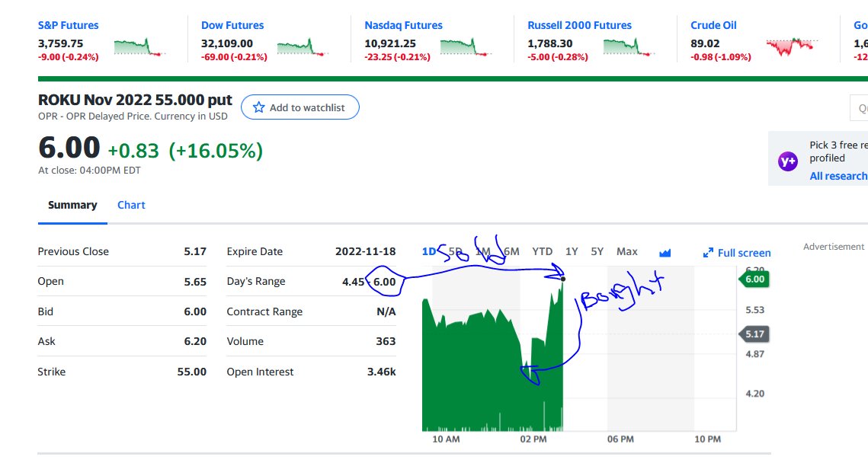Select the 6M chart range
Viewport: 868px width, 463px height.
click(511, 252)
